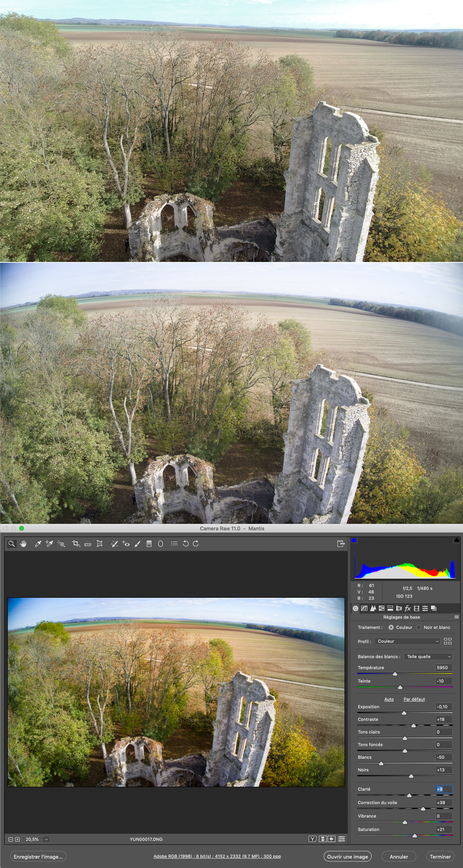Rotate image clockwise
This screenshot has height=868, width=463.
coord(196,544)
